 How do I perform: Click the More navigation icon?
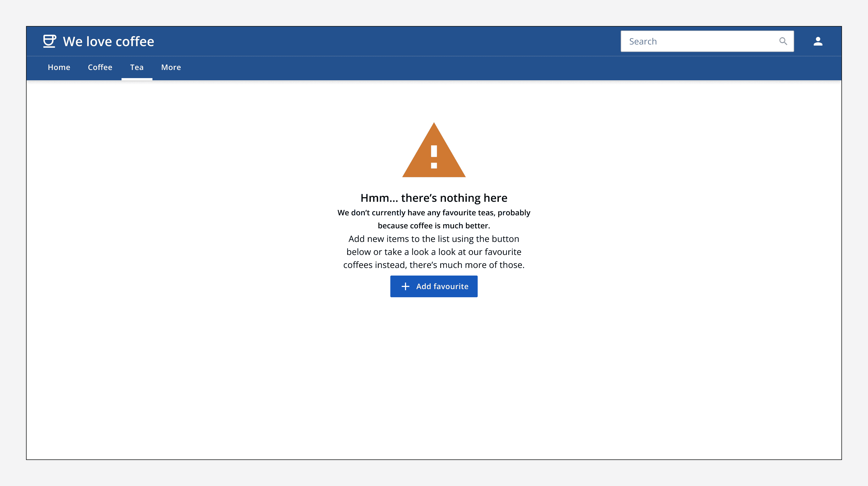(171, 67)
